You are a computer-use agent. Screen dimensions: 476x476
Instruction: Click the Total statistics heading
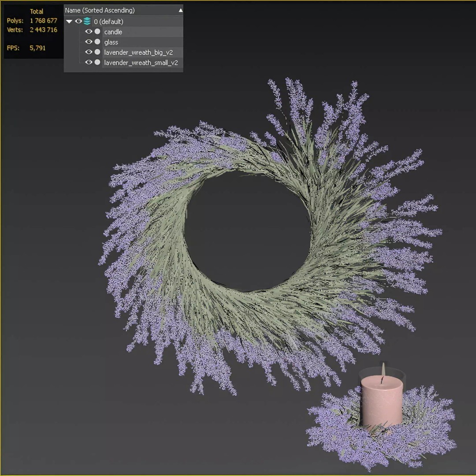[x=37, y=11]
